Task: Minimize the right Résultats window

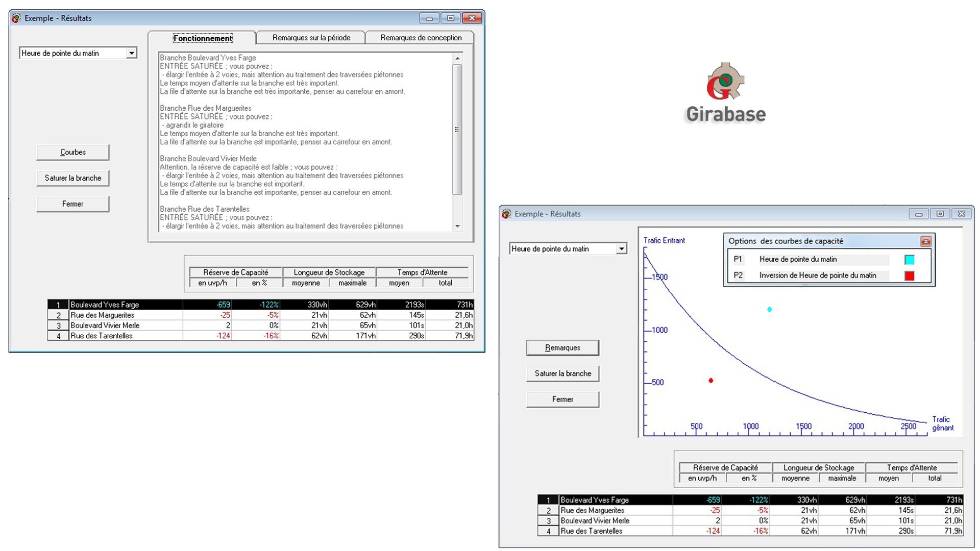Action: (x=918, y=214)
